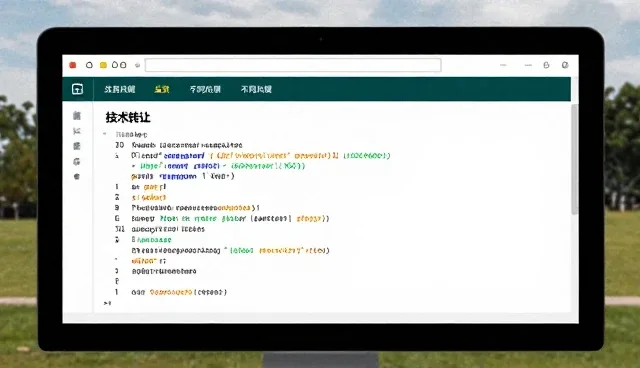Open the green header's boxed arrow logo icon
Screen dimensions: 640x368
point(77,89)
